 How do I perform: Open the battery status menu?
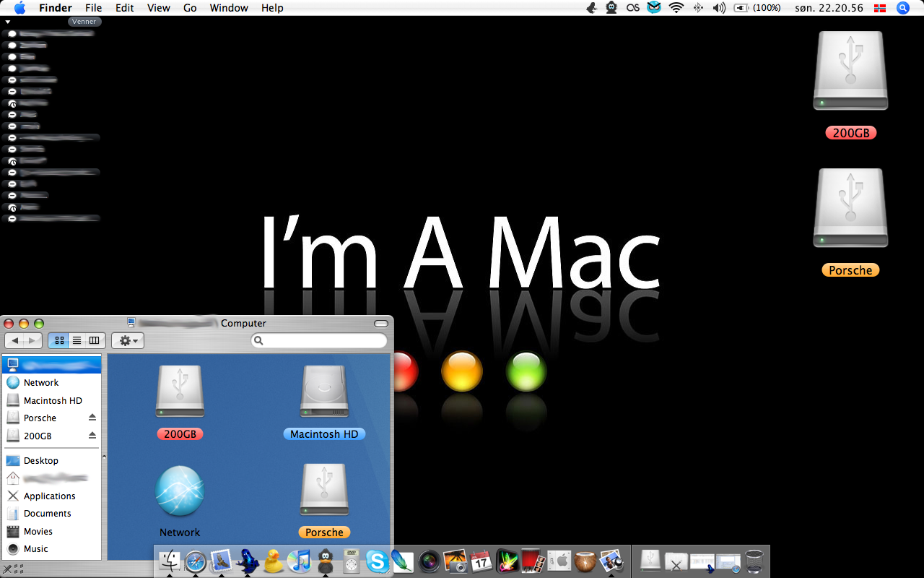(x=757, y=8)
